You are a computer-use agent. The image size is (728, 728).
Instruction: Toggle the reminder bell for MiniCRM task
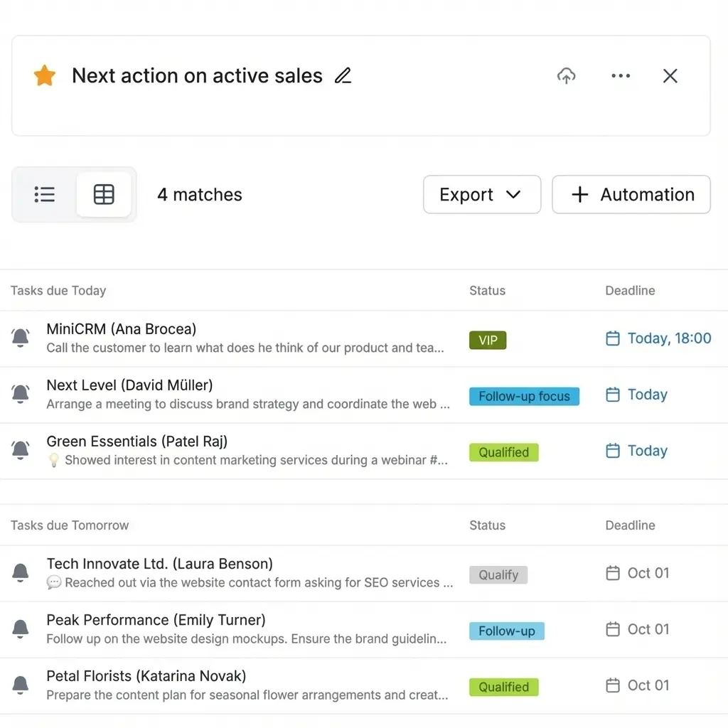(x=21, y=338)
